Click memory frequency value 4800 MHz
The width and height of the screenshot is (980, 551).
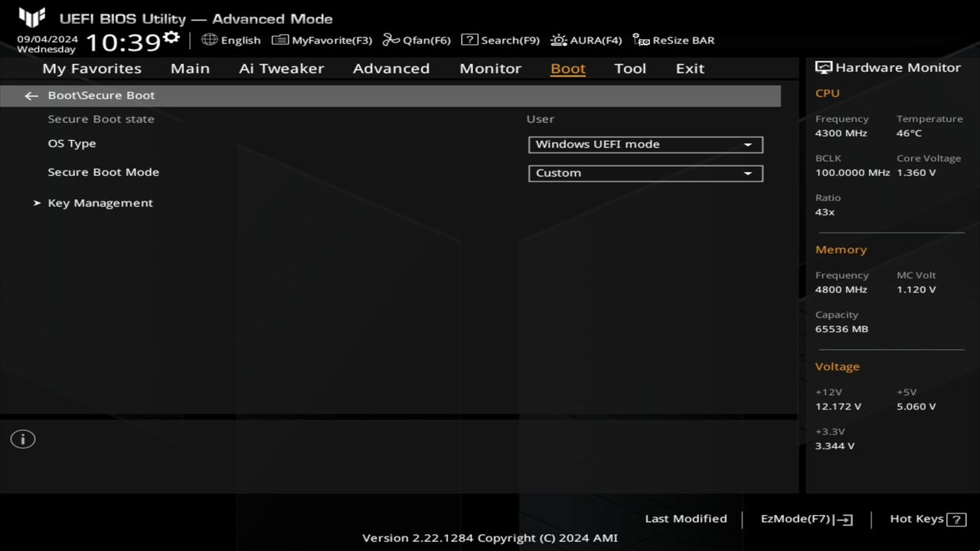[841, 290]
